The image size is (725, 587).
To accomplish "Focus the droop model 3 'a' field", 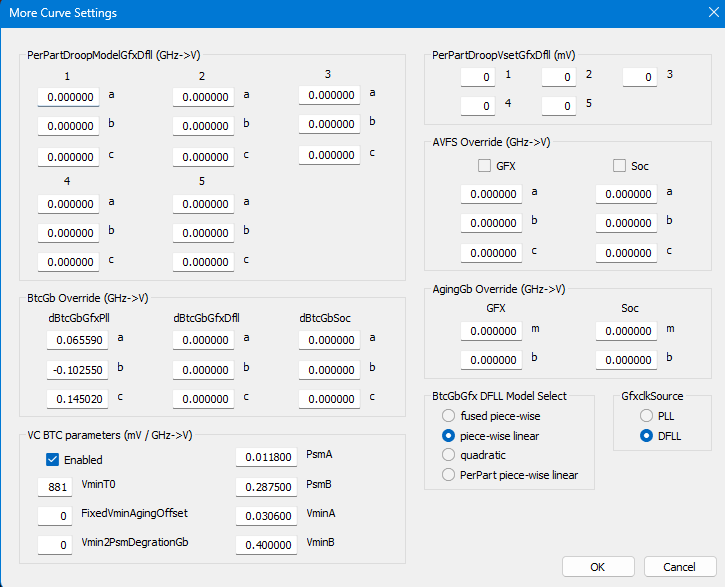I will (329, 95).
